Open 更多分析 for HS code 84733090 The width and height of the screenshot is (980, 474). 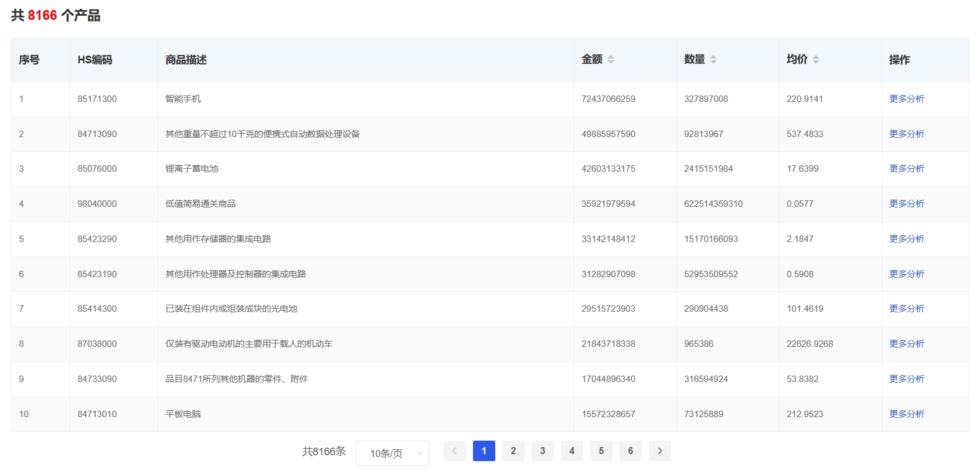[907, 379]
